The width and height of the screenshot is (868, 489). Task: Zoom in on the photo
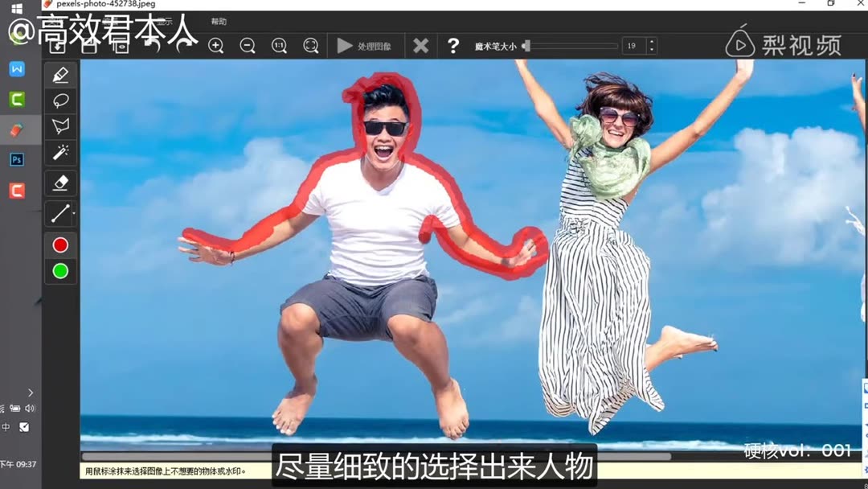(215, 46)
